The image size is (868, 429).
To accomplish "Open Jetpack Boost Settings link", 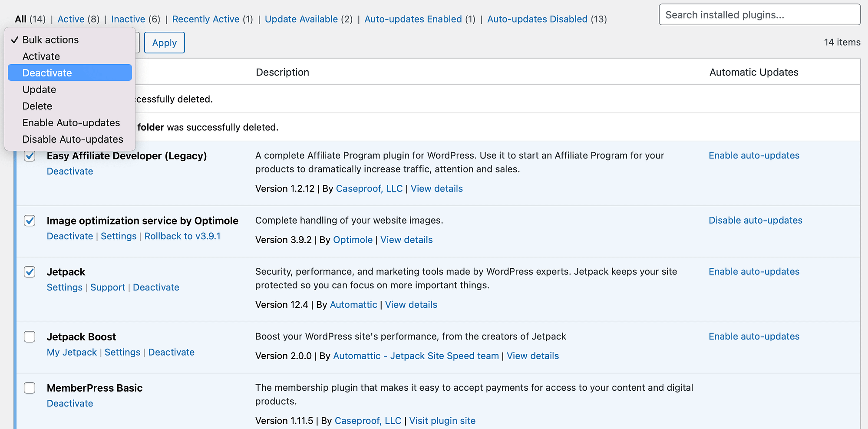I will pos(122,352).
